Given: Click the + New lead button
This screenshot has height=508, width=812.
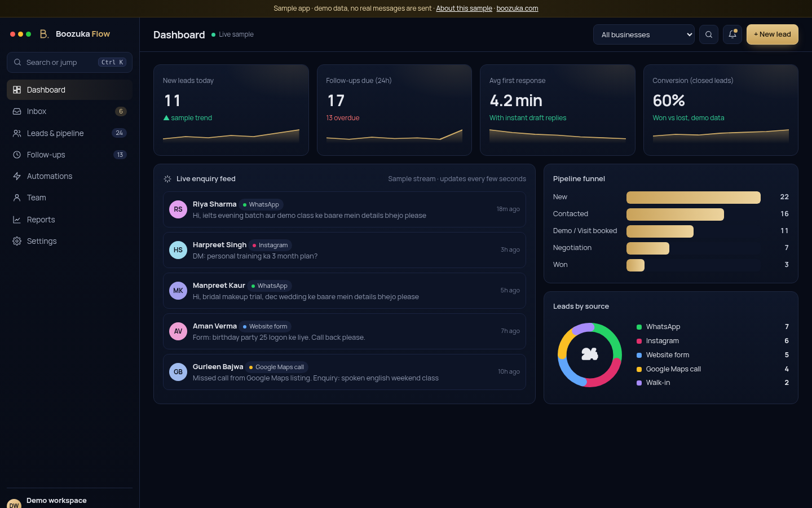Looking at the screenshot, I should (773, 34).
